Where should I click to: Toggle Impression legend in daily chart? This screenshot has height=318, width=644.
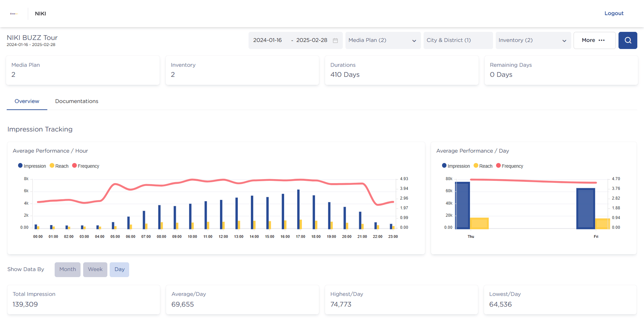(x=456, y=166)
